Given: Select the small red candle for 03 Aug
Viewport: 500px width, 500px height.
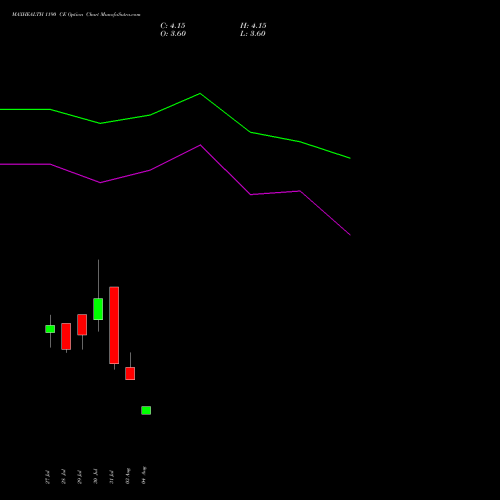Looking at the screenshot, I should pos(130,373).
